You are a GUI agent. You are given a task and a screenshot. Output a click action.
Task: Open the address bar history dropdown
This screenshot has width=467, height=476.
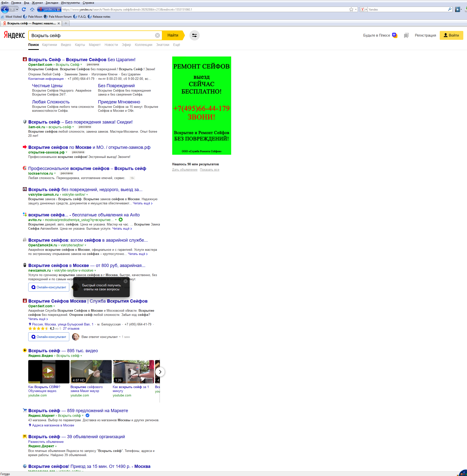pos(356,9)
